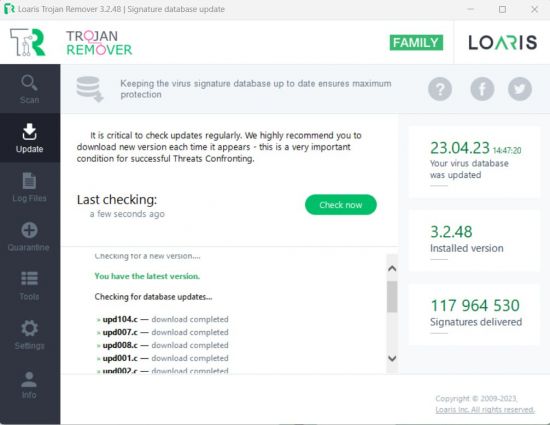550x425 pixels.
Task: Open the Info person icon
Action: click(x=29, y=379)
